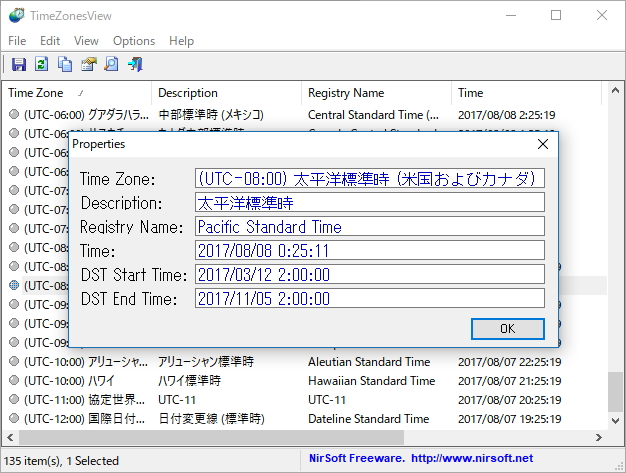This screenshot has height=473, width=626.
Task: Sort by Time Zone column header
Action: 77,93
